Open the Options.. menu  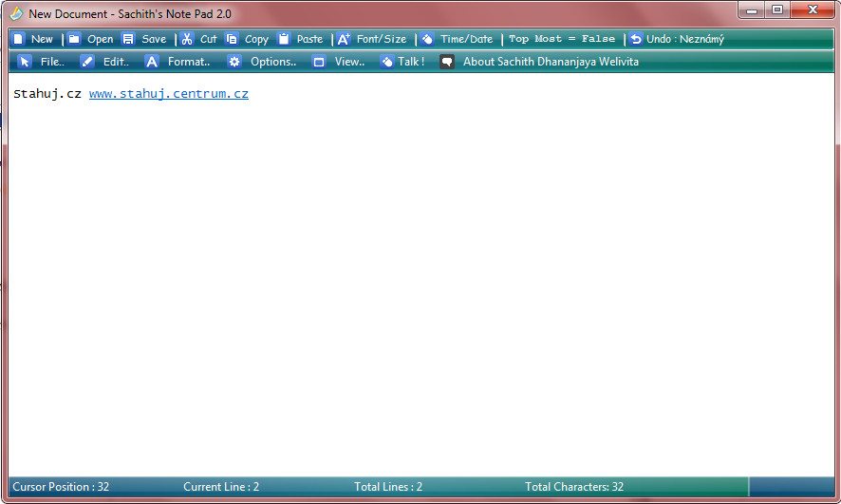(273, 62)
